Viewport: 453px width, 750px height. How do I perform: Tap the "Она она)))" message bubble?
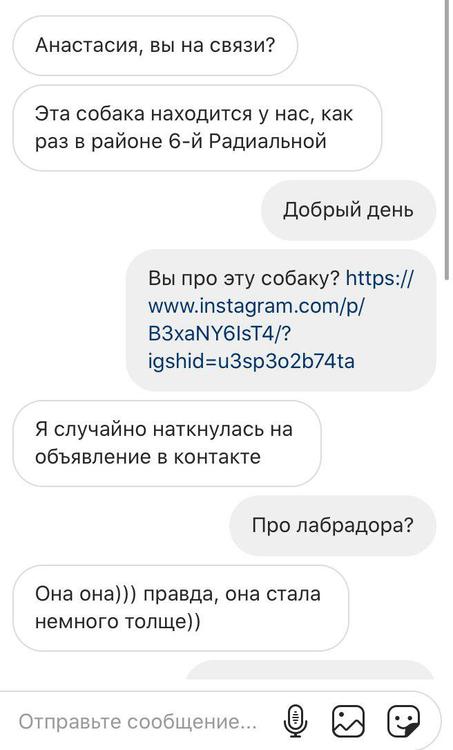pyautogui.click(x=180, y=607)
